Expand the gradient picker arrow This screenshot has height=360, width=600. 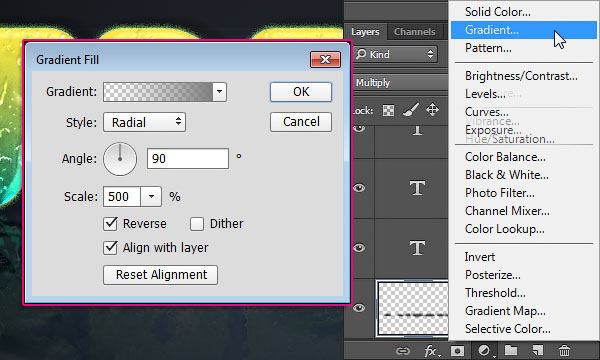point(219,92)
